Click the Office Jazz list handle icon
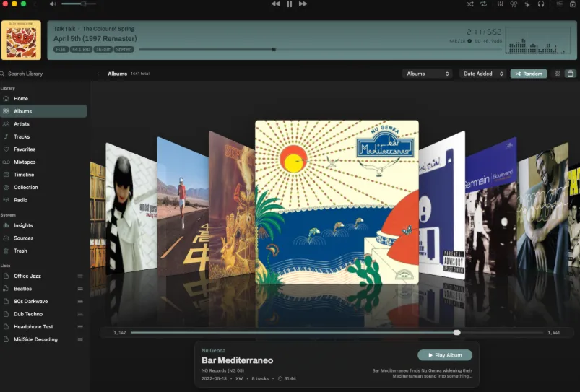The image size is (580, 392). coord(80,276)
